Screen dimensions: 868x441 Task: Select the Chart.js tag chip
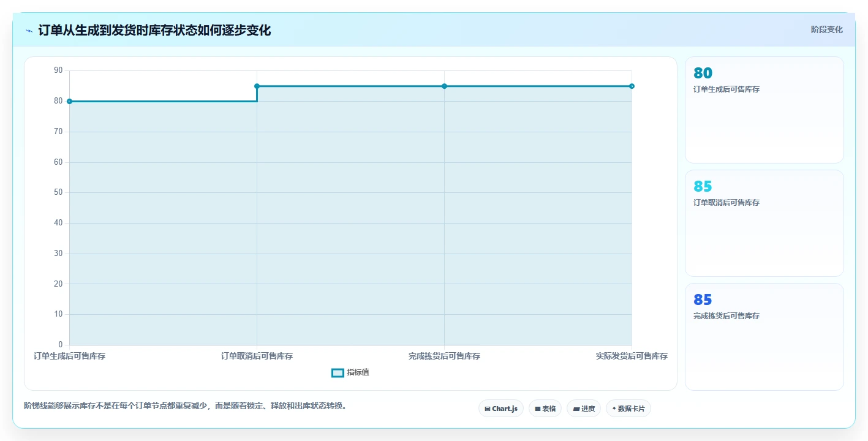501,409
